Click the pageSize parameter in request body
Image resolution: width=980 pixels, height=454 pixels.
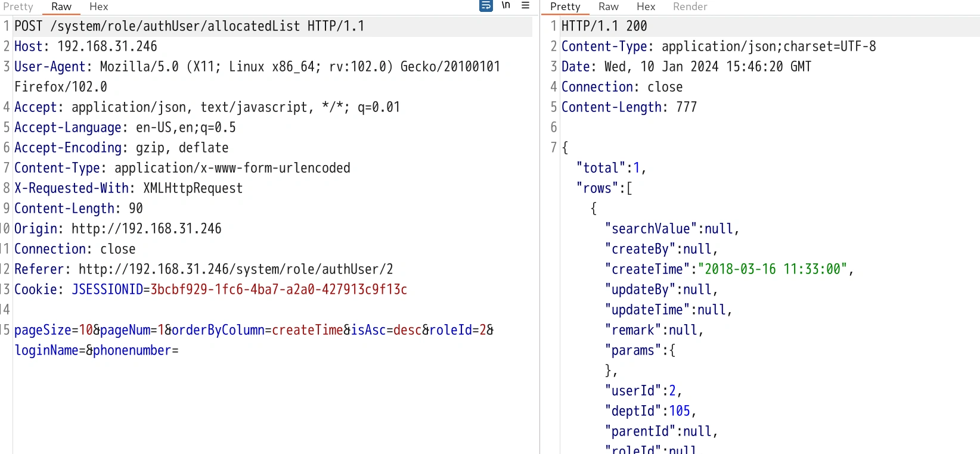(43, 330)
